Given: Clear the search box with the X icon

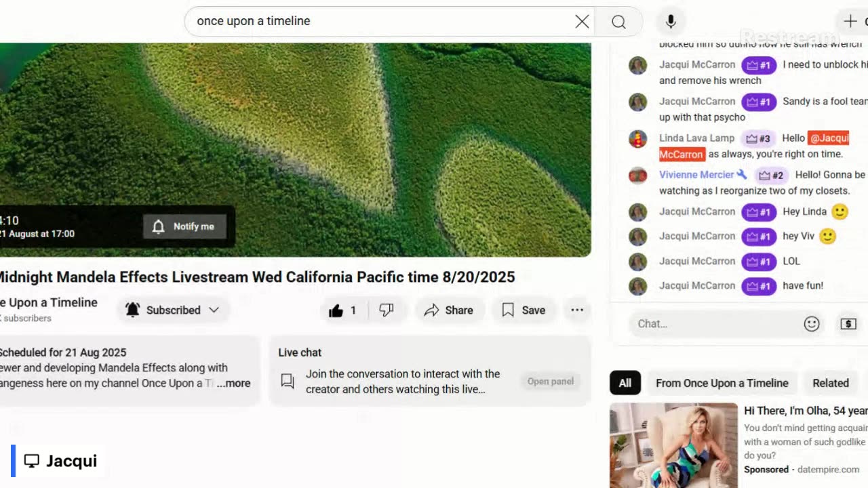Looking at the screenshot, I should point(582,22).
